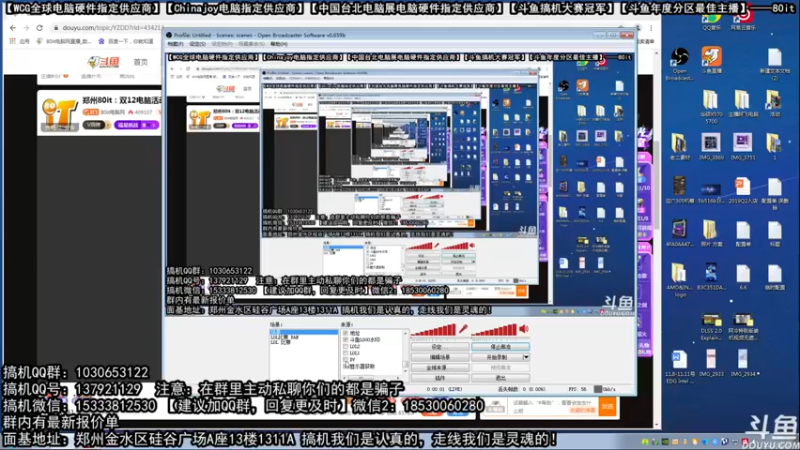Select the DLSS 2.0 Explain video file

[711, 327]
